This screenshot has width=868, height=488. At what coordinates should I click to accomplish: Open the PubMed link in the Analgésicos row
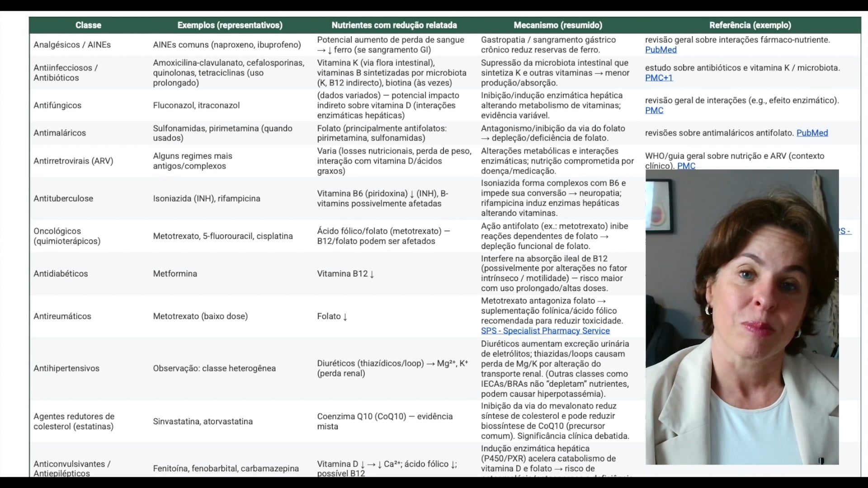pyautogui.click(x=660, y=50)
